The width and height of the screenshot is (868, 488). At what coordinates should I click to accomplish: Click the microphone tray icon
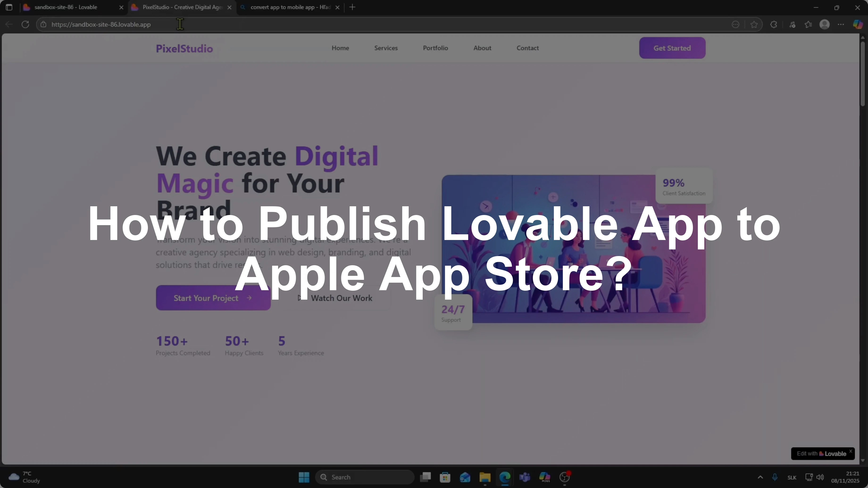click(775, 477)
